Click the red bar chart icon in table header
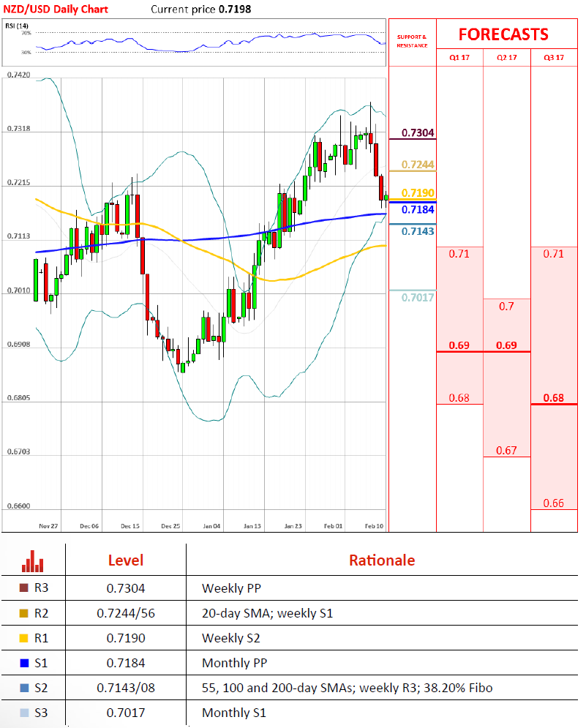This screenshot has width=586, height=728. [32, 561]
